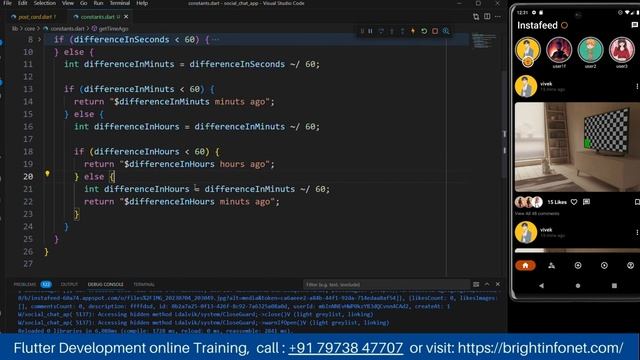This screenshot has height=360, width=640.
Task: Click the lightbulb quick-fix on line 20
Action: (47, 174)
